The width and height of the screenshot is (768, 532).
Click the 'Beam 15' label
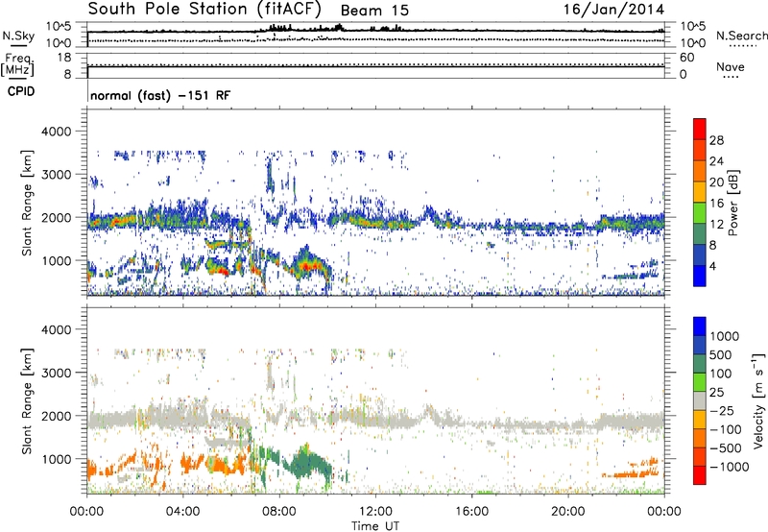(x=374, y=11)
